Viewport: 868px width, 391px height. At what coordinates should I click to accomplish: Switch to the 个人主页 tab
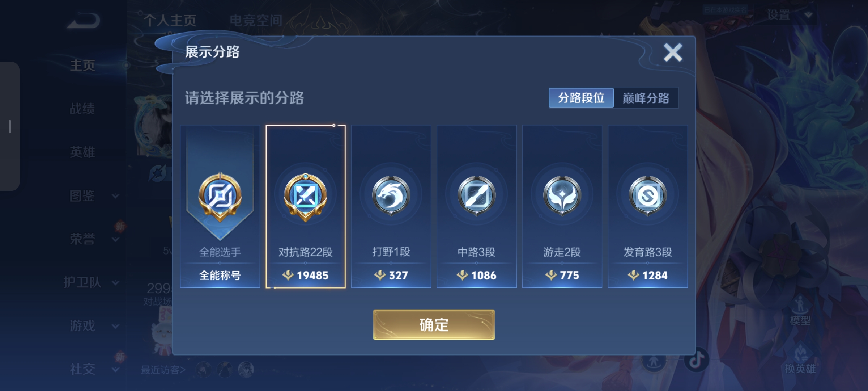(x=170, y=21)
